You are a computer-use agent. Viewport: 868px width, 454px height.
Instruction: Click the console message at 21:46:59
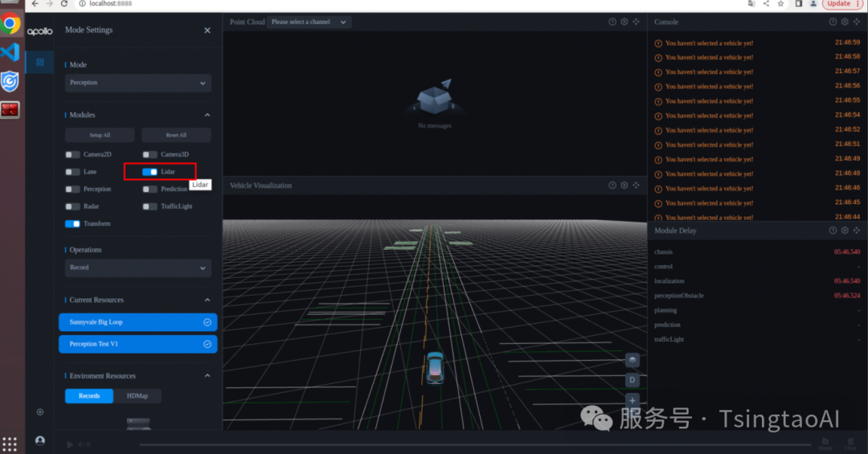[x=757, y=43]
